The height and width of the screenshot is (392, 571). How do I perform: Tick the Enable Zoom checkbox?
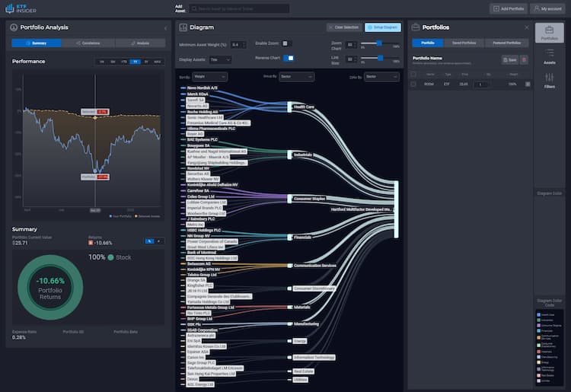pos(285,43)
